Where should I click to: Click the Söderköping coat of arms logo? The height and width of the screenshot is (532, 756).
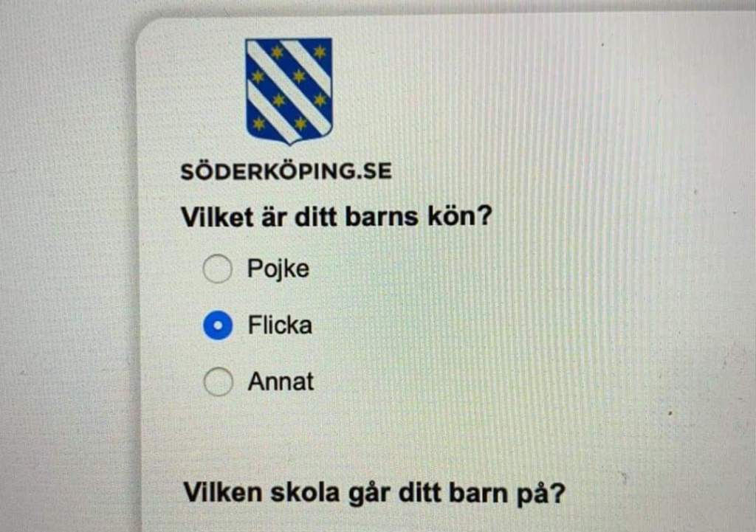tap(289, 91)
